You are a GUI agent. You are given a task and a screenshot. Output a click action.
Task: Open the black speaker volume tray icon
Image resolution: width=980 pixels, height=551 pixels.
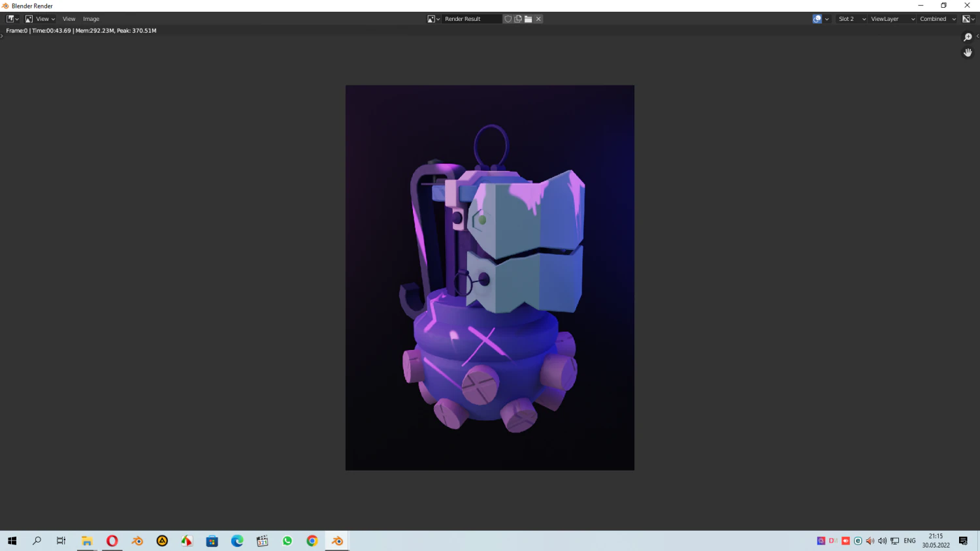883,541
